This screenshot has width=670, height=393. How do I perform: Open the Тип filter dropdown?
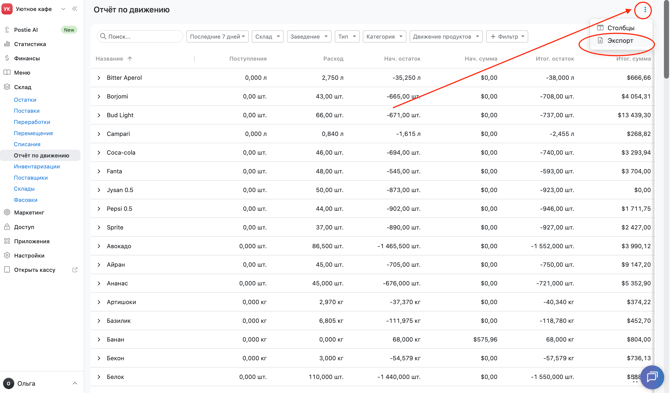[x=347, y=36]
